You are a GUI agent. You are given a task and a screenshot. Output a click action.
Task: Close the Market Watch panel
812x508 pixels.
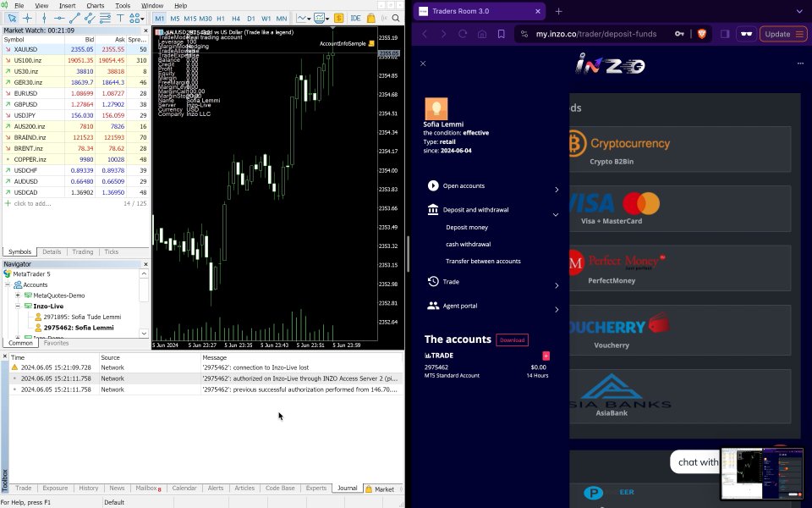tap(145, 30)
